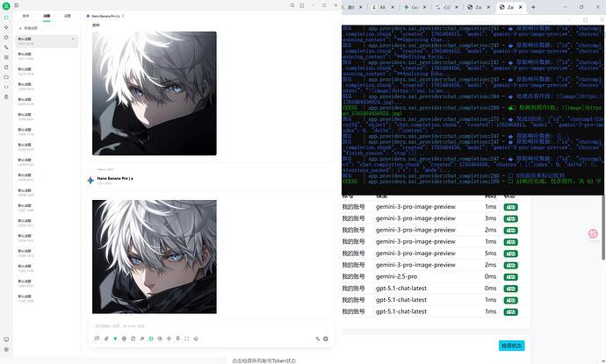Screen dimensions: 606x364
Task: Click the browser page vertical scrollbar
Action: pyautogui.click(x=603, y=227)
